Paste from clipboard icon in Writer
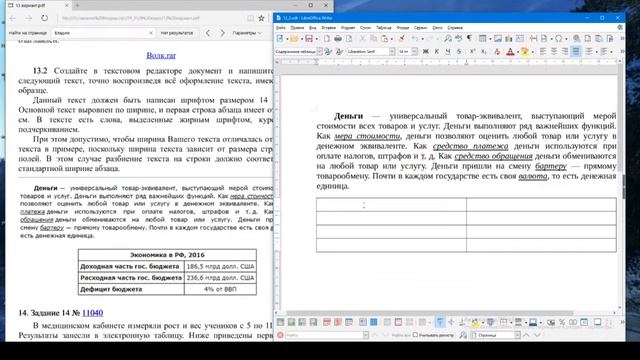Viewport: 640px width, 360px height. pos(384,39)
